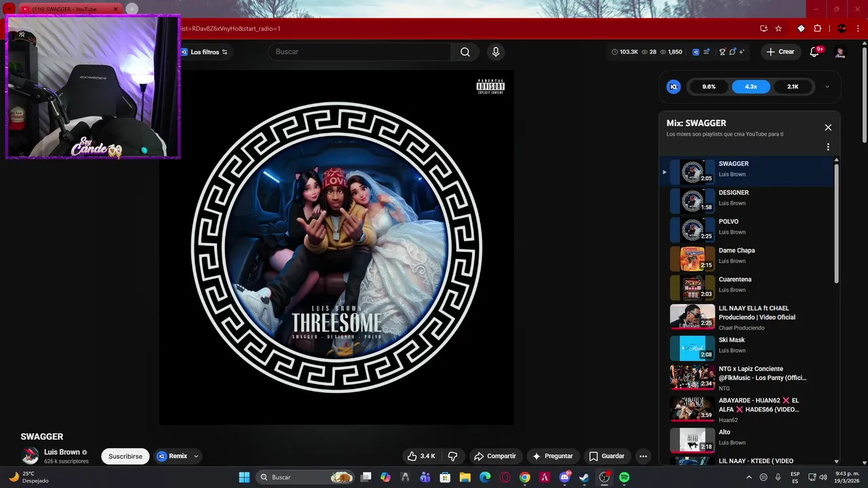
Task: Play DESIGNER from the mix list
Action: pos(746,201)
